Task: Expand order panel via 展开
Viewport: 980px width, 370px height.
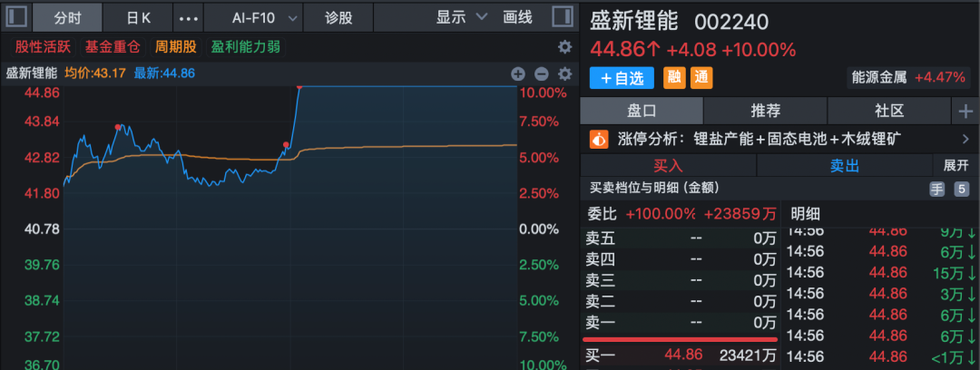Action: coord(955,166)
